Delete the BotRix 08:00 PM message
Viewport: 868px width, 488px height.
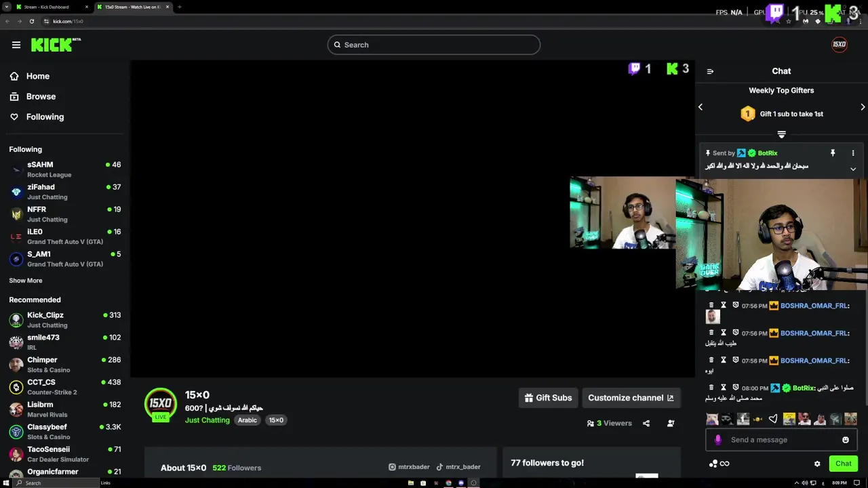[711, 388]
